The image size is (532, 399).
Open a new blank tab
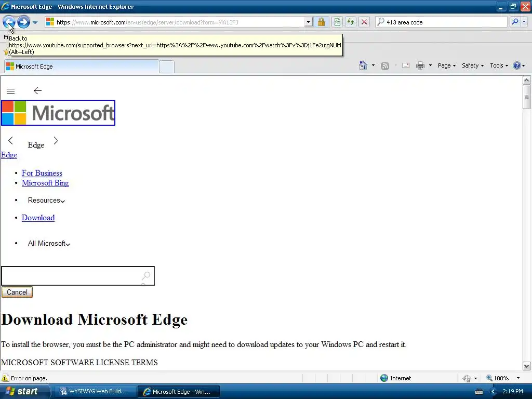pos(167,67)
